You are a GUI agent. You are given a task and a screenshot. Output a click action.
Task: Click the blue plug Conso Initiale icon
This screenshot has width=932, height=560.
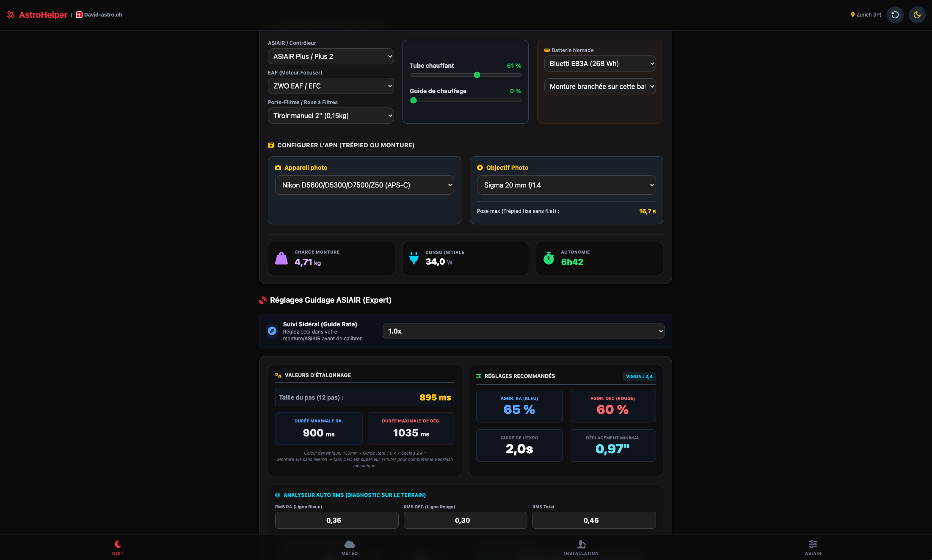pyautogui.click(x=414, y=258)
